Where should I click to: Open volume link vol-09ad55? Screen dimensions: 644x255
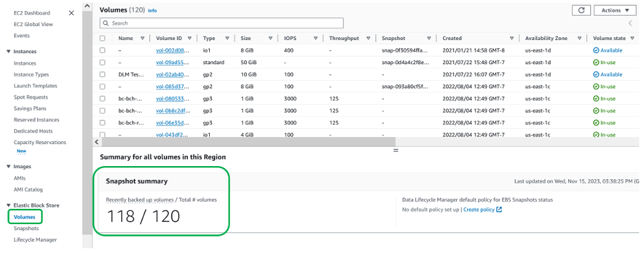coord(173,63)
